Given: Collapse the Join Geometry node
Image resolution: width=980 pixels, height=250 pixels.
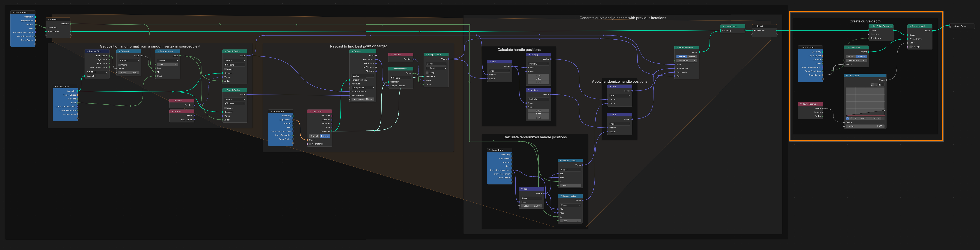Looking at the screenshot, I should pyautogui.click(x=723, y=26).
